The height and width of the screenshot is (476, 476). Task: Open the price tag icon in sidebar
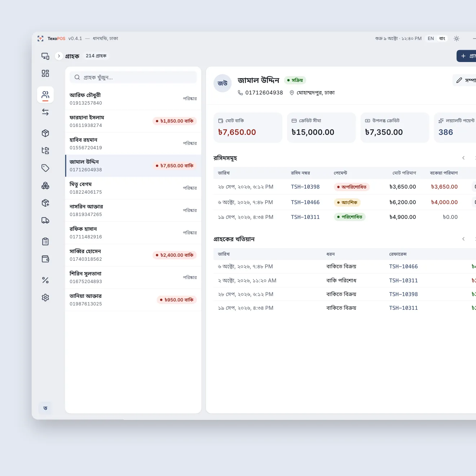pyautogui.click(x=45, y=168)
